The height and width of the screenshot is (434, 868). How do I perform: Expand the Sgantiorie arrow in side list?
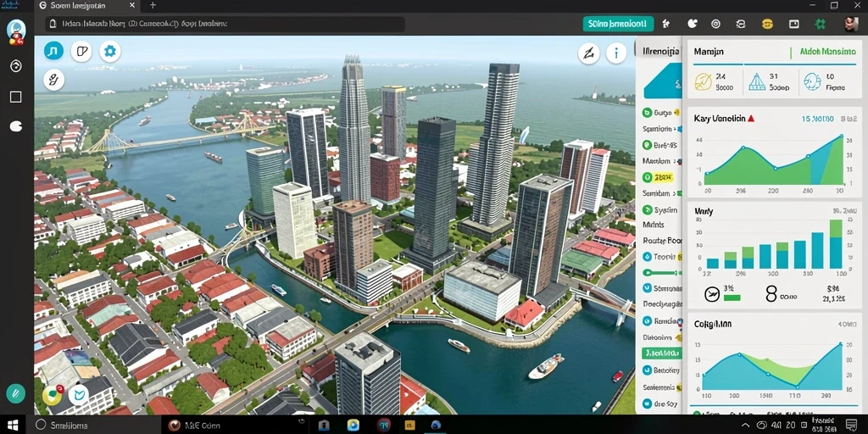tap(676, 129)
